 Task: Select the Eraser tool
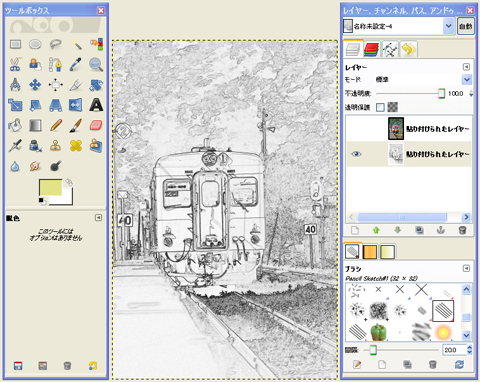click(96, 126)
